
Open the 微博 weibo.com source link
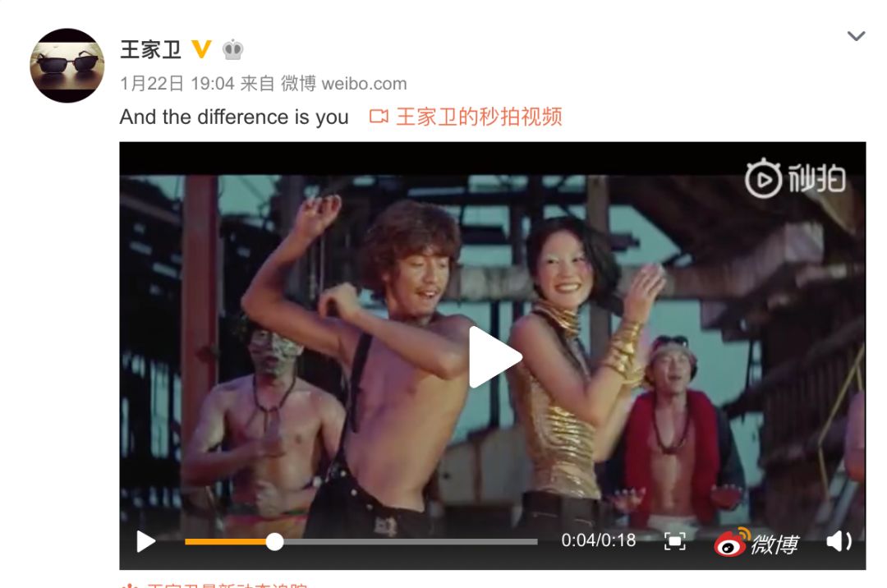[x=344, y=84]
